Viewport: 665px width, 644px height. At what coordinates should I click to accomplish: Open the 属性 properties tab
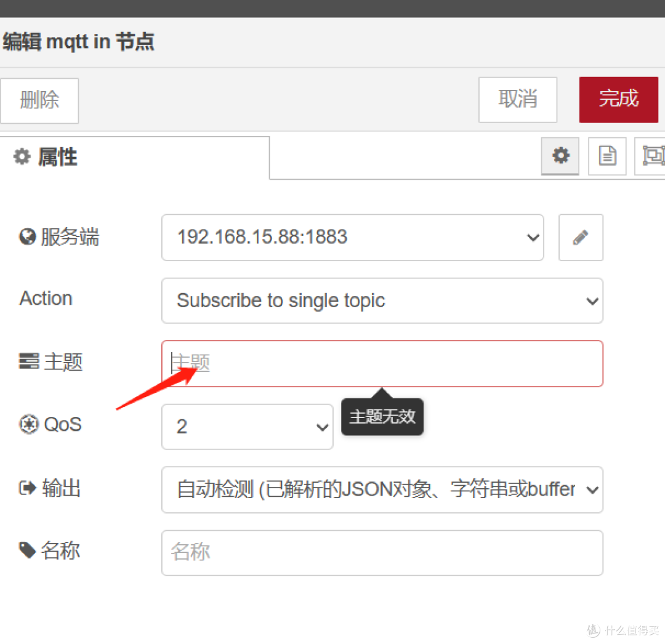(134, 157)
